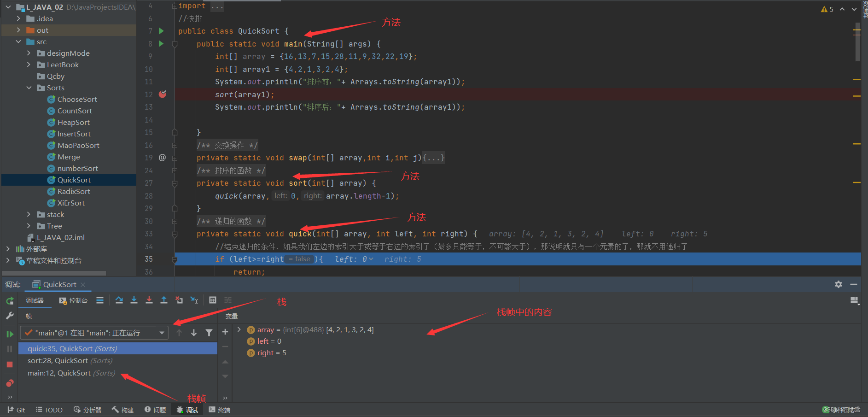Image resolution: width=868 pixels, height=417 pixels.
Task: Click project tree horizontal scrollbar
Action: pyautogui.click(x=54, y=273)
